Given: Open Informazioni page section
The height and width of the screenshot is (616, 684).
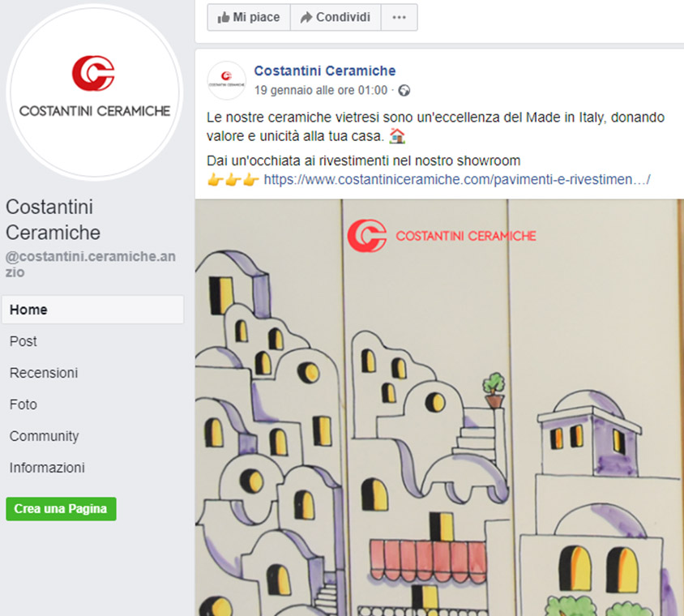Looking at the screenshot, I should (x=47, y=468).
